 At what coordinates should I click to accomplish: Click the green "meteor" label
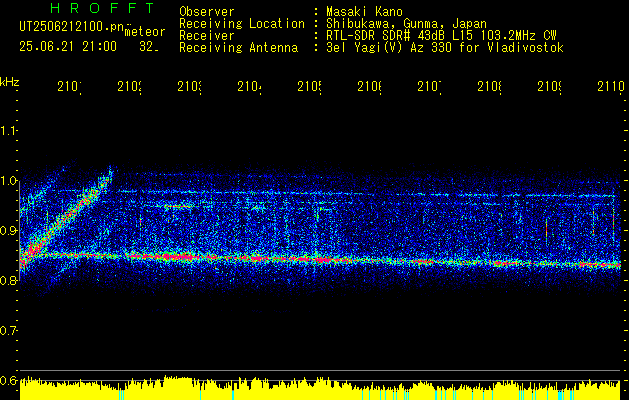point(145,32)
